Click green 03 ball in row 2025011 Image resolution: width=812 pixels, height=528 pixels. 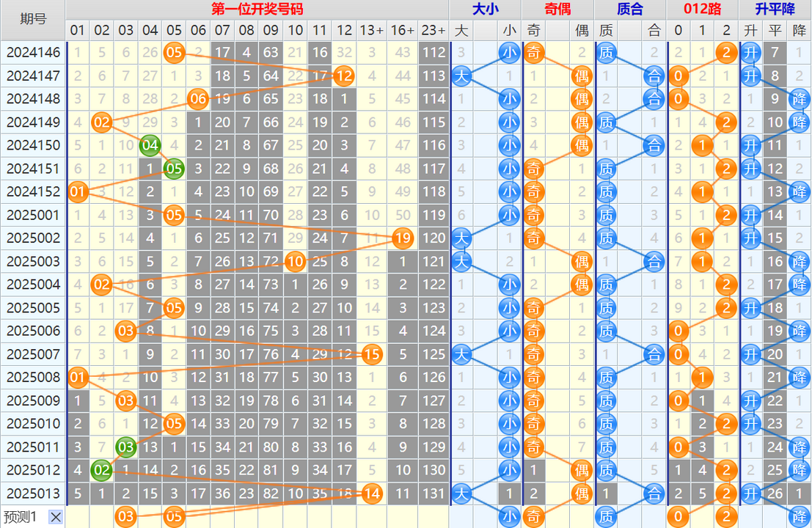point(126,447)
